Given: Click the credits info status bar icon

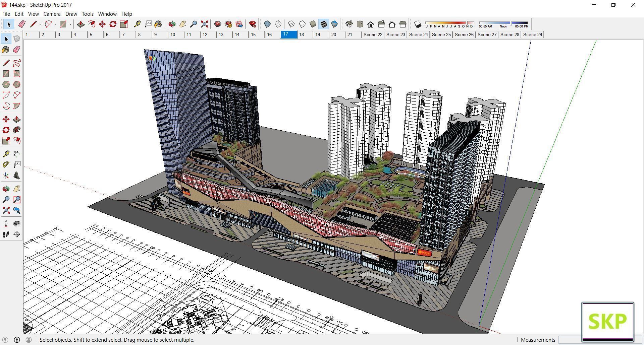Looking at the screenshot, I should click(17, 340).
